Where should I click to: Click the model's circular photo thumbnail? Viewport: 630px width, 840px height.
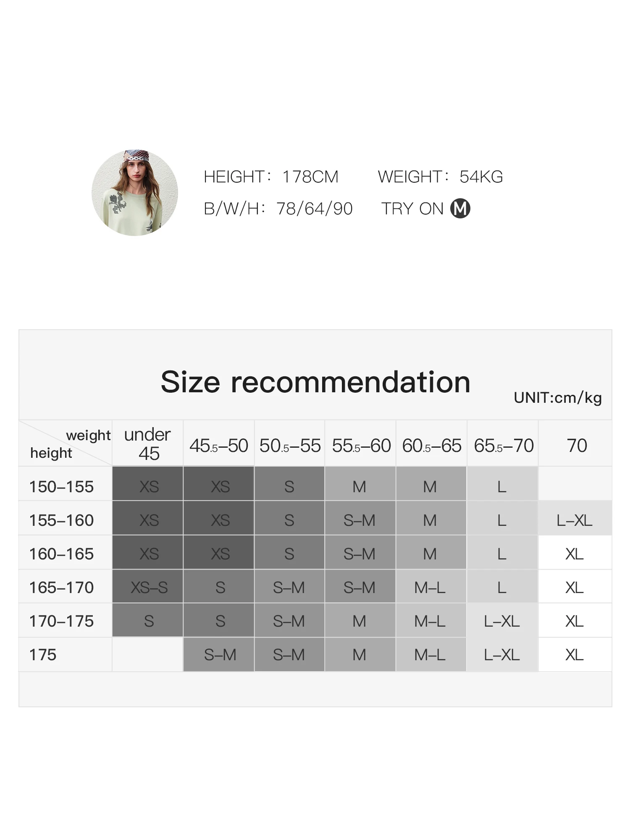(x=135, y=193)
